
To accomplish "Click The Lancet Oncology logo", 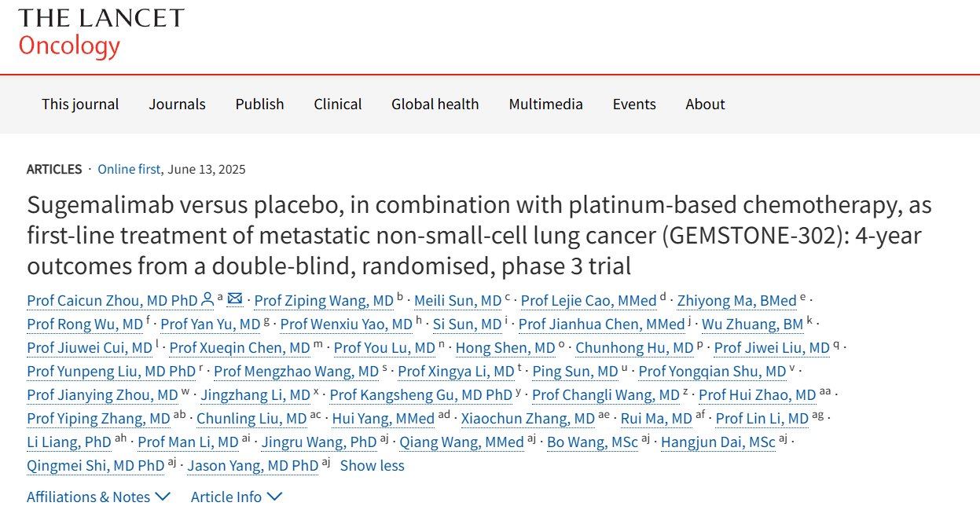I will 101,33.
